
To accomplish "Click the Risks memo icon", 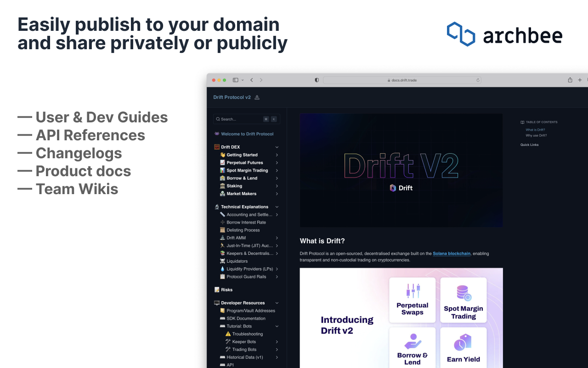I will tap(217, 290).
